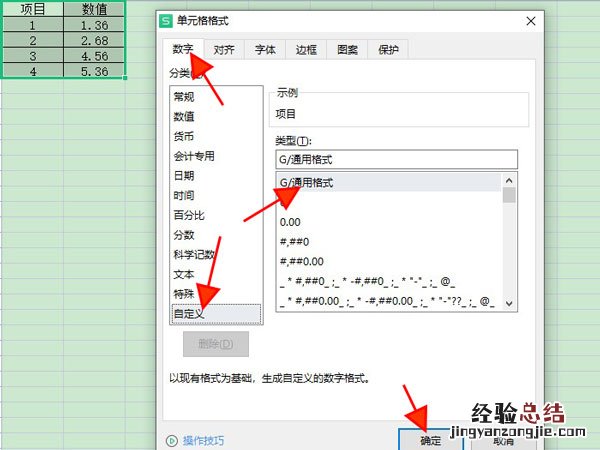Switch to the 保护 tab
The width and height of the screenshot is (600, 450).
387,48
